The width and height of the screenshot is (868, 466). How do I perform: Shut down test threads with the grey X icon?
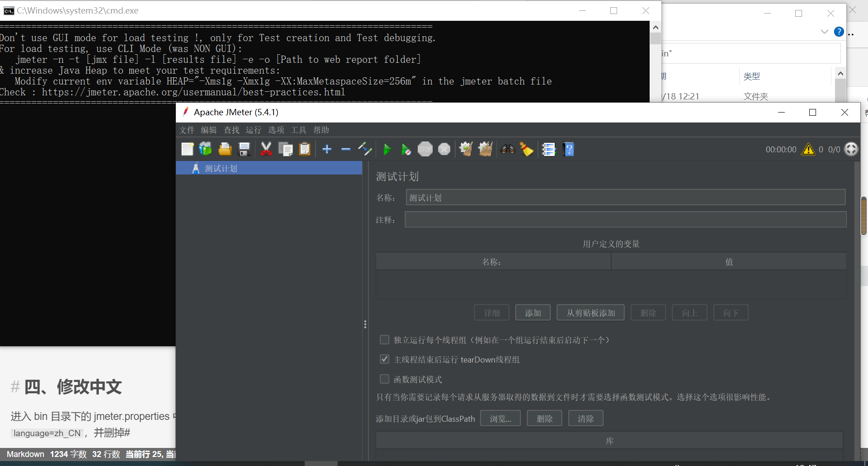(x=444, y=149)
